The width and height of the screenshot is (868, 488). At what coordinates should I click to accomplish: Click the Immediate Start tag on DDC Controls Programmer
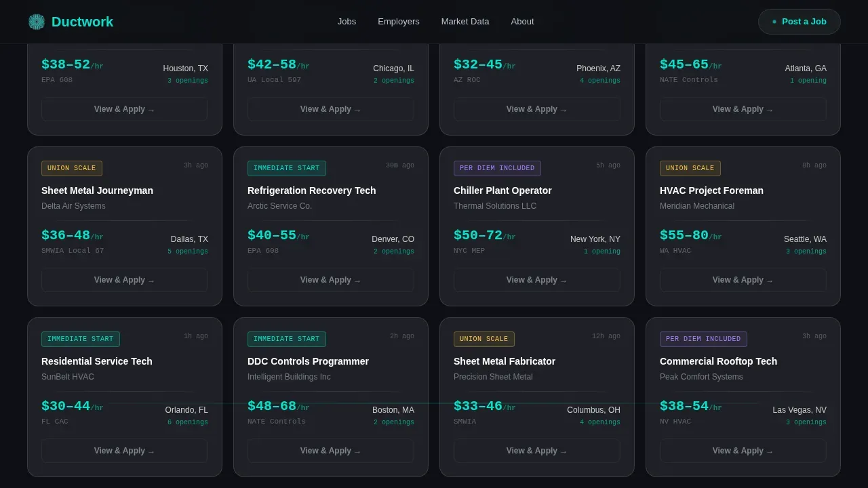click(x=287, y=339)
